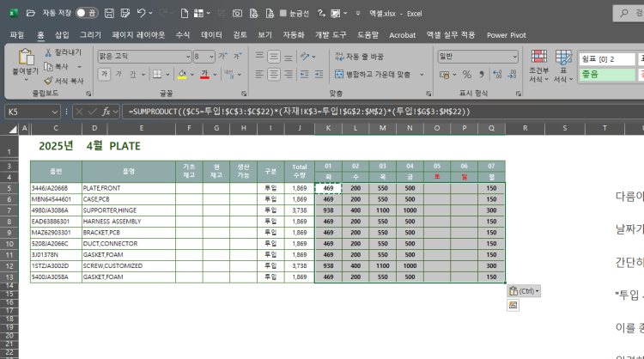Expand the 복사 dropdown arrow
Image resolution: width=644 pixels, height=359 pixels.
(79, 66)
